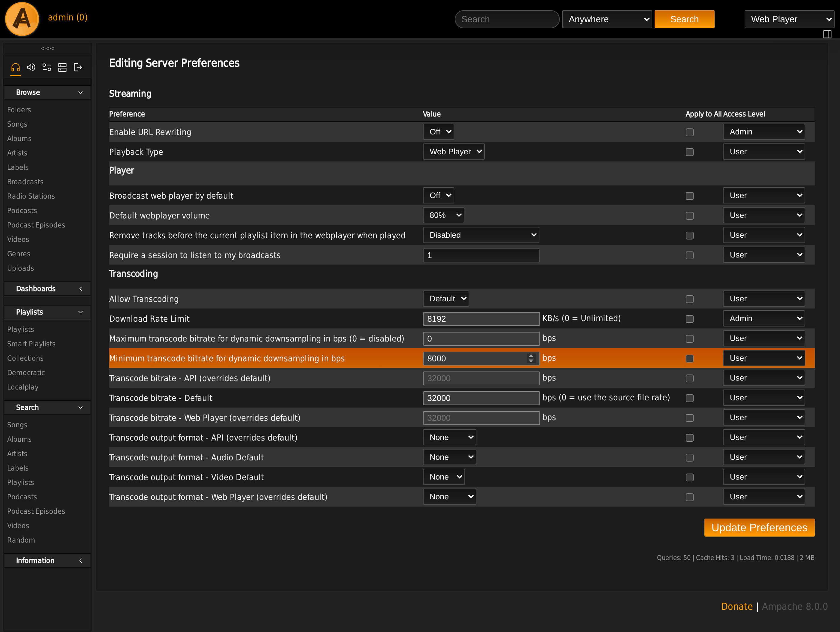
Task: Open Smart Playlists in sidebar
Action: [x=31, y=344]
